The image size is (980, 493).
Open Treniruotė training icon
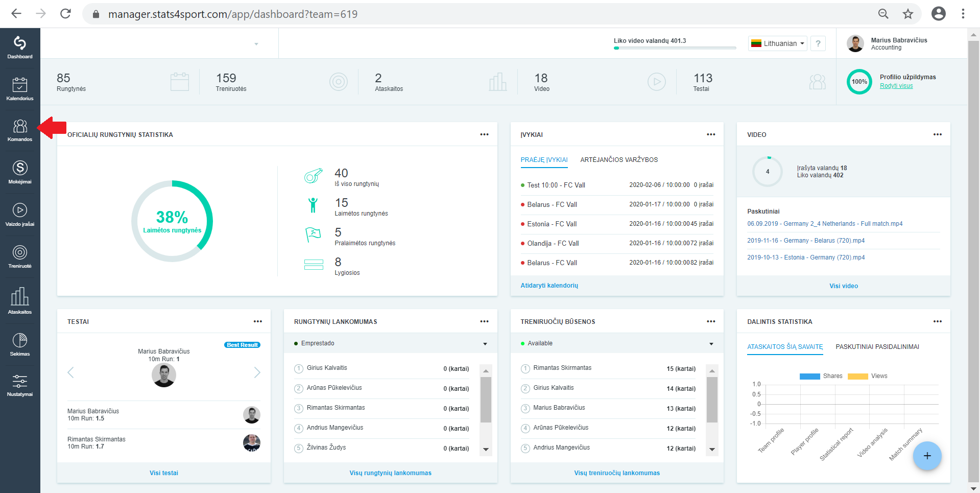pos(20,257)
